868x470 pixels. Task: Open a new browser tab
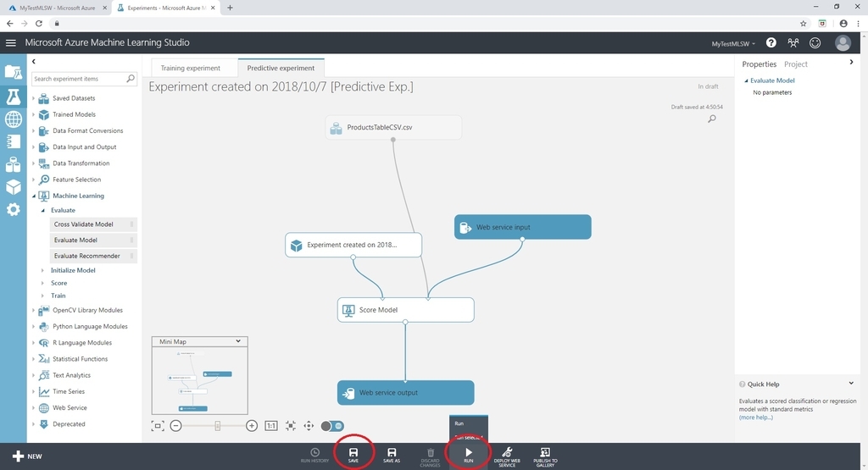231,8
